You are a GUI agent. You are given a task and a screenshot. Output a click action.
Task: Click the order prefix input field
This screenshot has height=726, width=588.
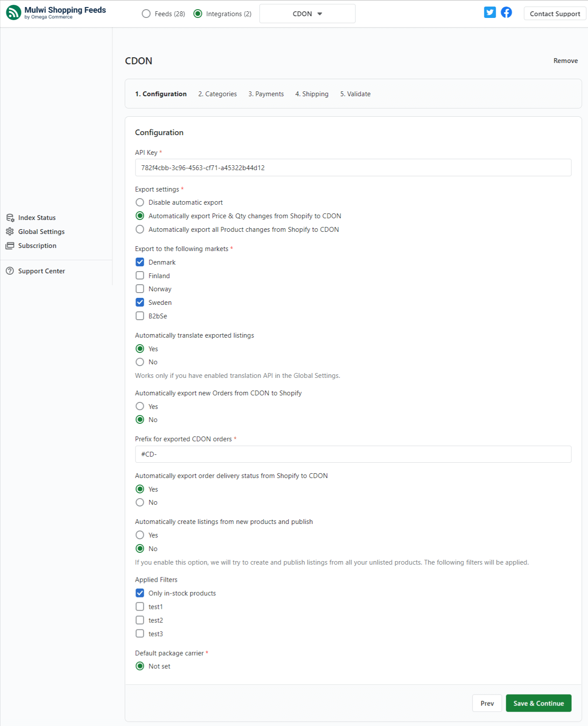point(353,454)
